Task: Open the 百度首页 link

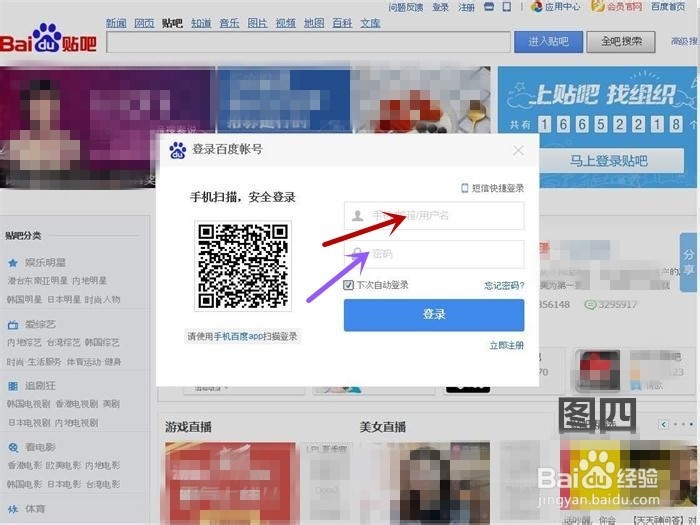Action: pos(668,6)
